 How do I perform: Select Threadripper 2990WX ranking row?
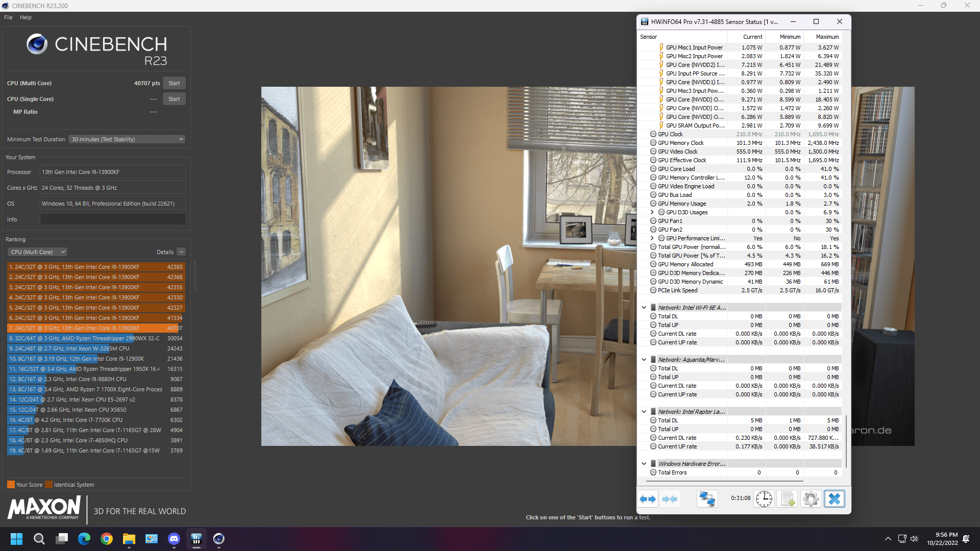coord(96,338)
